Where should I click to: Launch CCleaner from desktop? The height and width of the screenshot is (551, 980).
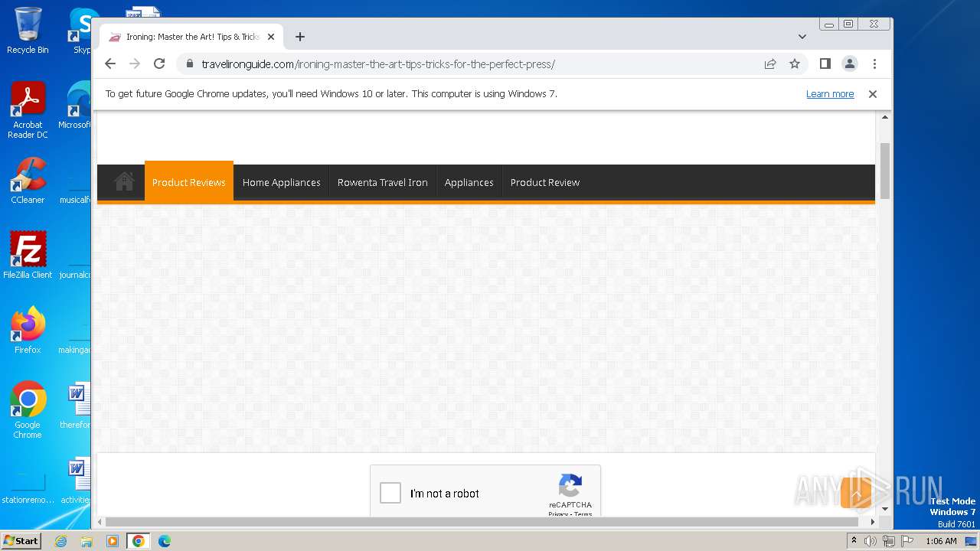point(28,181)
